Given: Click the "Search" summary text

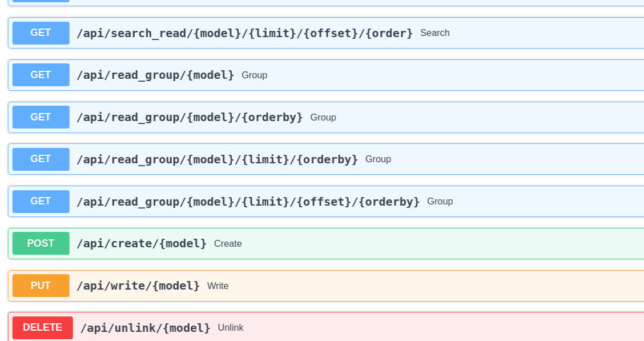Looking at the screenshot, I should tap(434, 33).
